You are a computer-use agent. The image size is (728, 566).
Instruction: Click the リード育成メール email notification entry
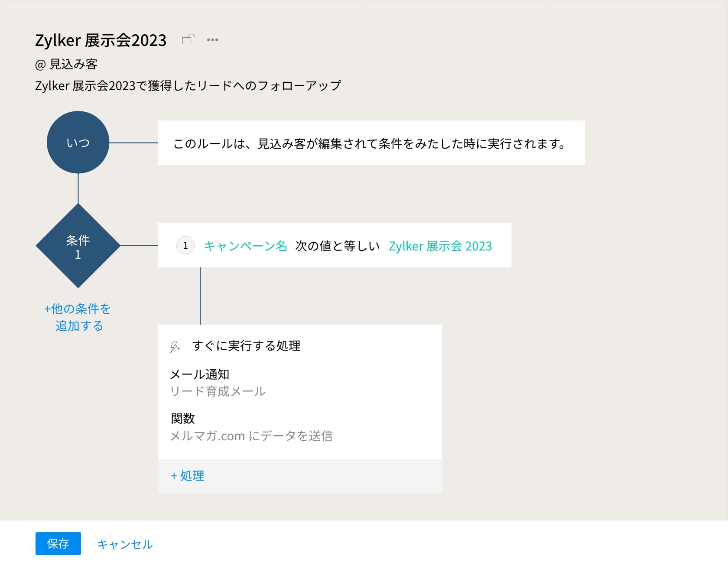point(218,391)
